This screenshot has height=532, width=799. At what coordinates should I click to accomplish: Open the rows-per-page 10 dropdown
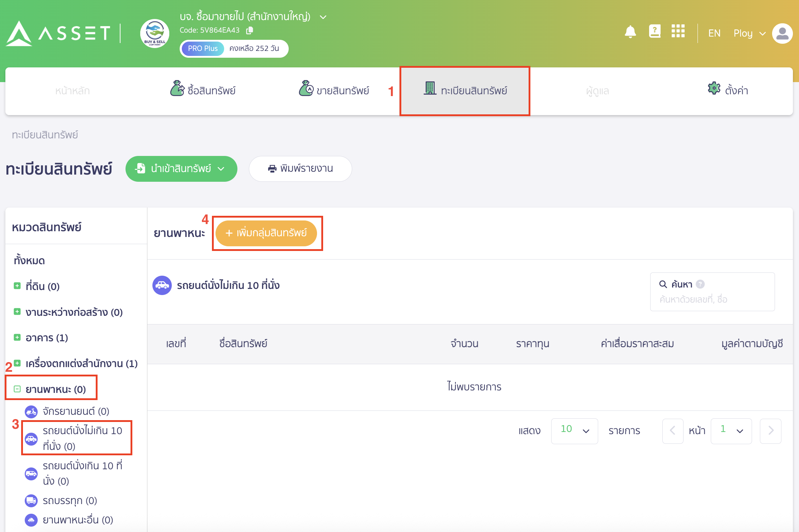tap(574, 431)
